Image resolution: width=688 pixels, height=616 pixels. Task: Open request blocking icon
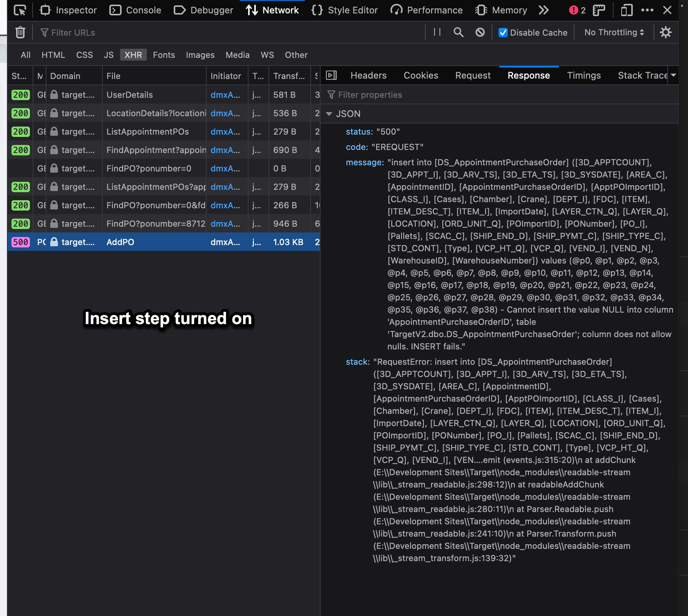point(480,32)
